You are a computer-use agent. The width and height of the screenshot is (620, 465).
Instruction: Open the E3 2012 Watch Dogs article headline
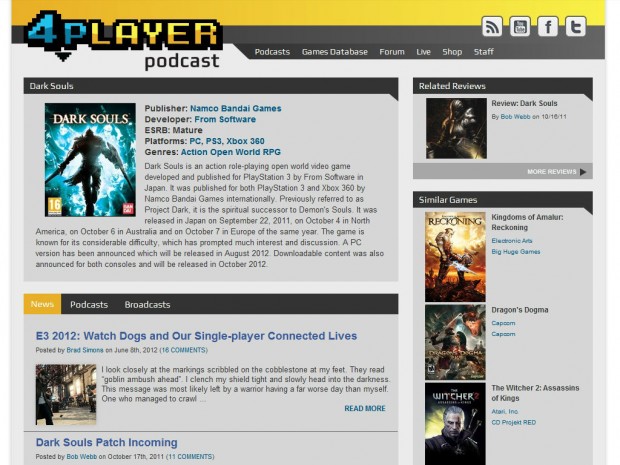197,336
